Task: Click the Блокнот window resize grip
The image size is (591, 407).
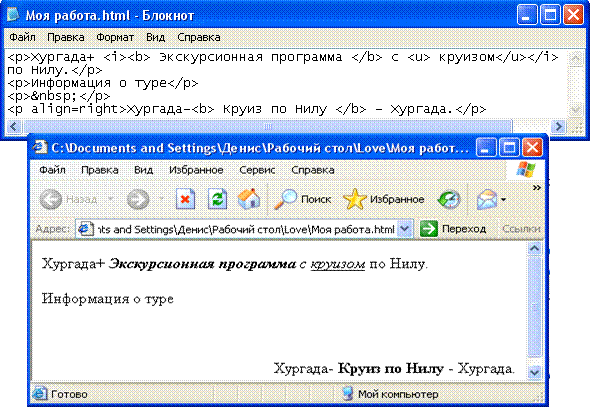Action: pos(576,128)
